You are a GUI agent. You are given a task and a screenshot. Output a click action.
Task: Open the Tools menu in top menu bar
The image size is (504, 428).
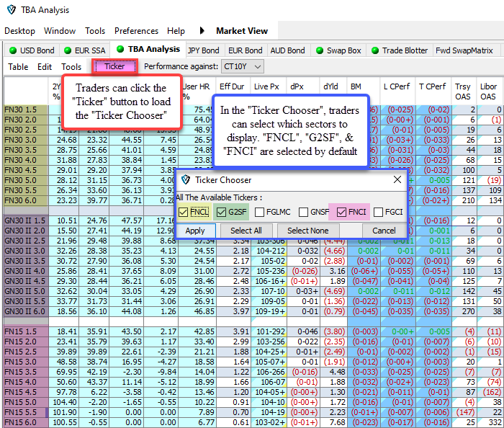point(95,31)
